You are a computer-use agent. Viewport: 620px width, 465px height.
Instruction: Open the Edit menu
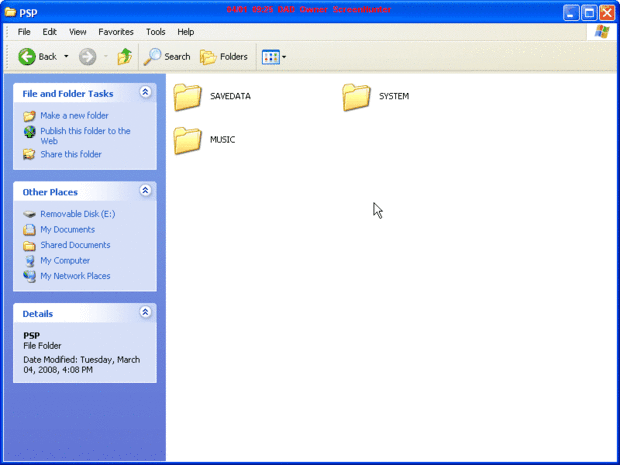coord(49,32)
